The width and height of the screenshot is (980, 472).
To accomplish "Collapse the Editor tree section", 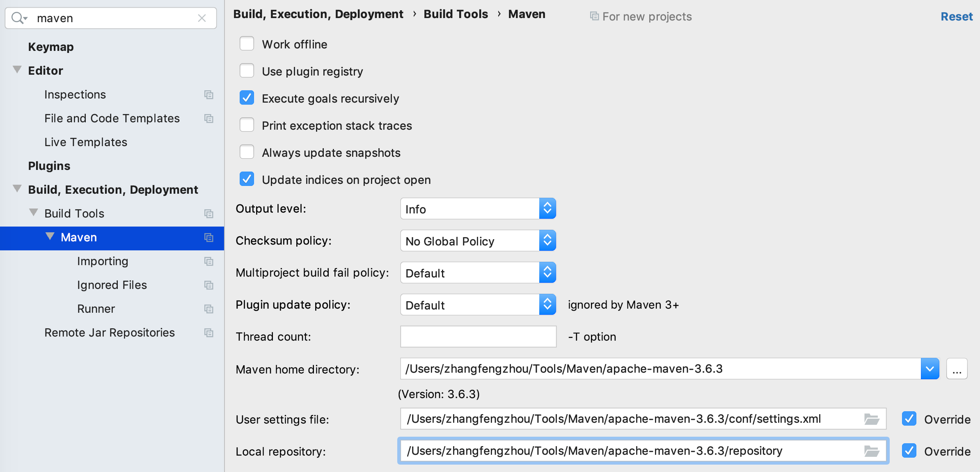I will (17, 70).
